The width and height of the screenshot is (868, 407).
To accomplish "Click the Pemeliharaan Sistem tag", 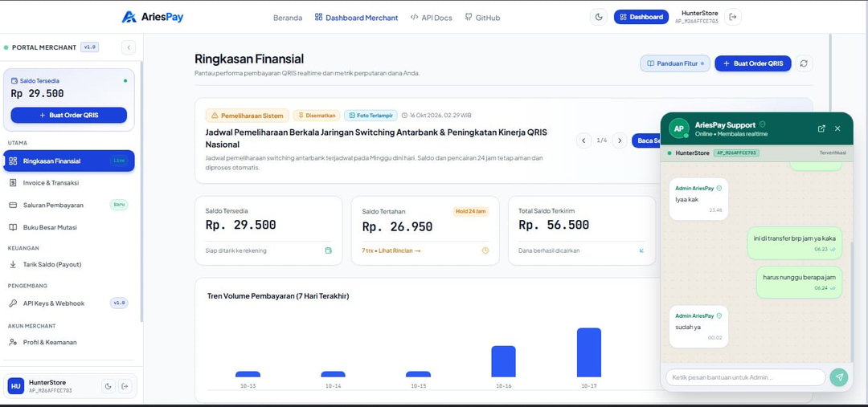I will point(248,116).
